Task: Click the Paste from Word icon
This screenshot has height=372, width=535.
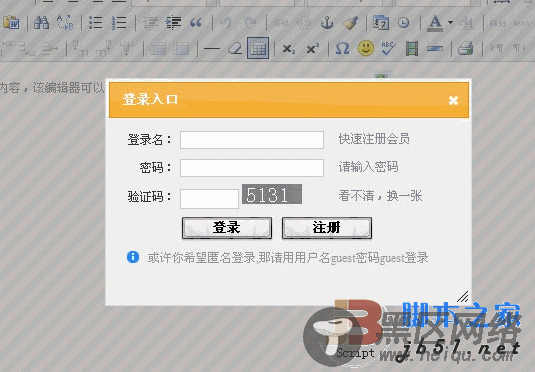Action: click(x=12, y=23)
